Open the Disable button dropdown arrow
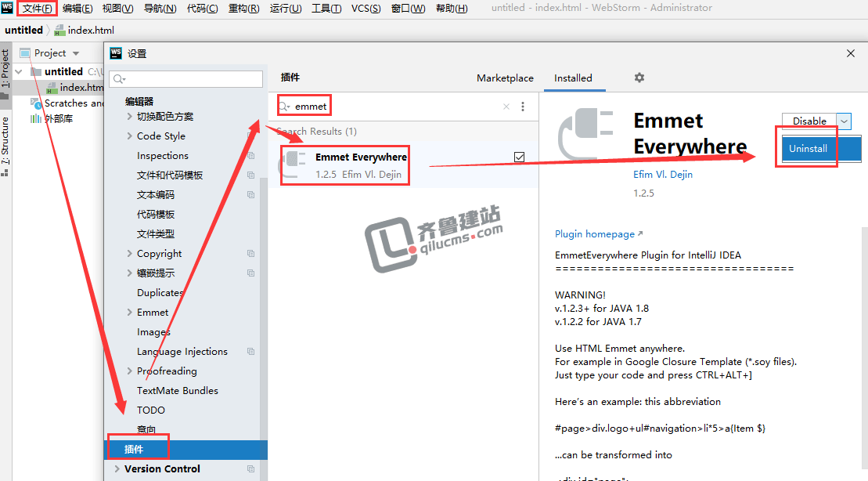Image resolution: width=868 pixels, height=481 pixels. pyautogui.click(x=844, y=121)
